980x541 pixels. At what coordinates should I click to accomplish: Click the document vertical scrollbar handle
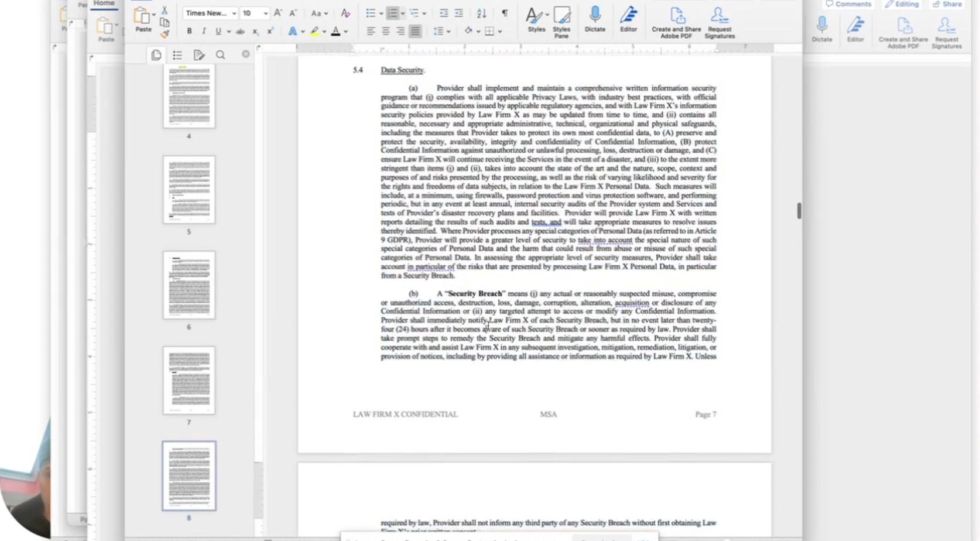[799, 211]
